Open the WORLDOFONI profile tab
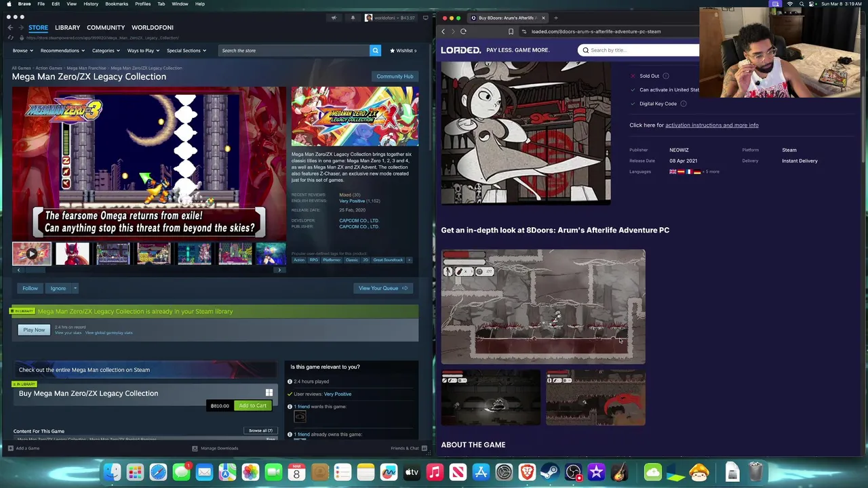868x488 pixels. (153, 28)
